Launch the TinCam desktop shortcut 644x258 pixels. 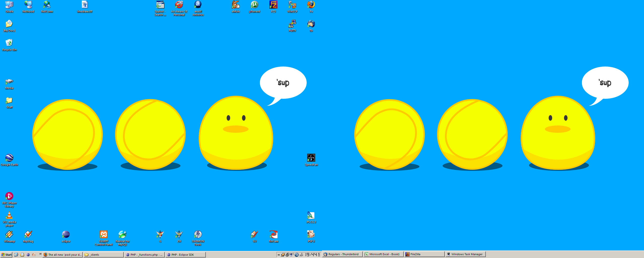(x=273, y=237)
